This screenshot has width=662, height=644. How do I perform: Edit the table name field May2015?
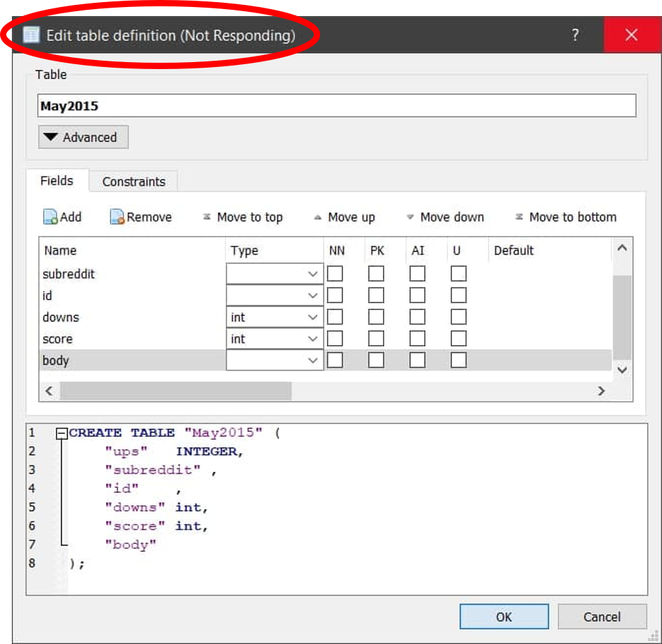click(337, 105)
